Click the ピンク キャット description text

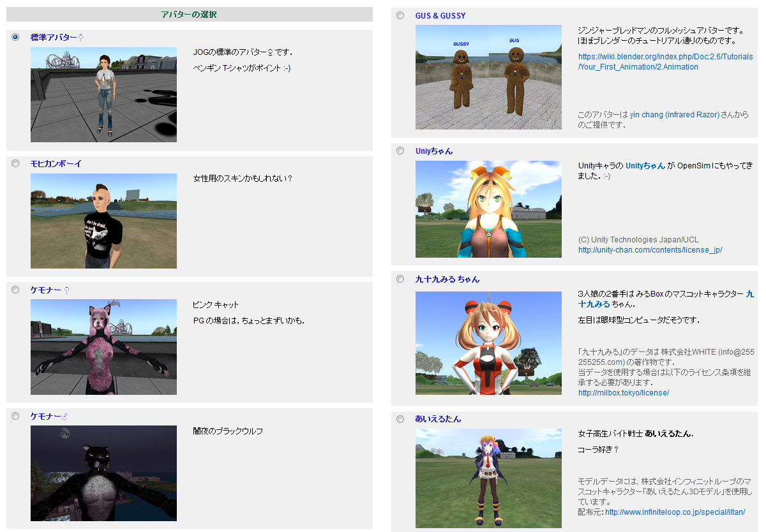(216, 305)
